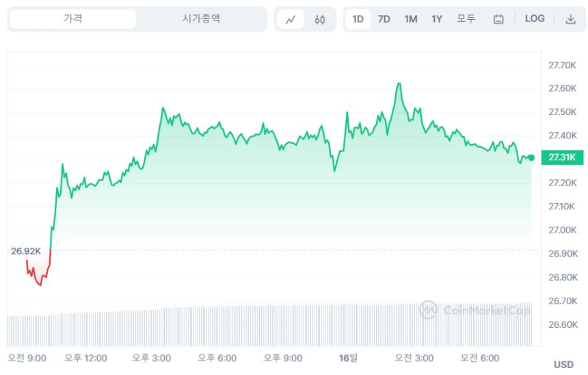Click the green current price dot
The width and height of the screenshot is (588, 375).
tap(531, 157)
